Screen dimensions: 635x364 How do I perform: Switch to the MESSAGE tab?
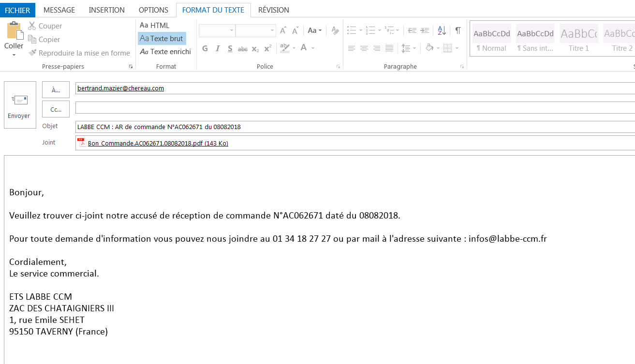(59, 10)
